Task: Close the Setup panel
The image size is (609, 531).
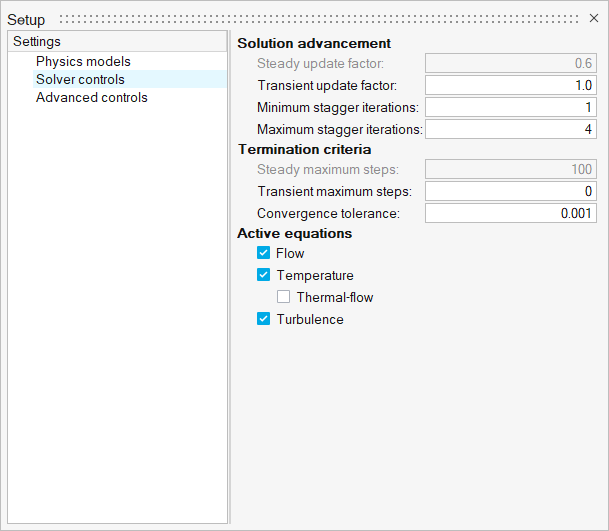Action: click(593, 18)
